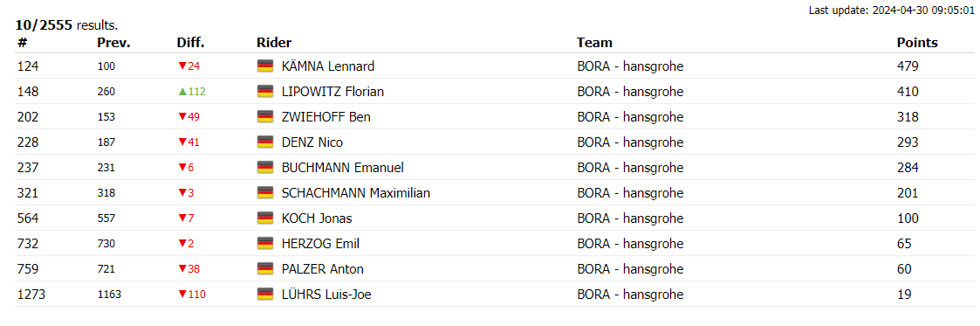The width and height of the screenshot is (980, 326).
Task: Open rider page for KÄMNA Lennard
Action: coord(328,66)
